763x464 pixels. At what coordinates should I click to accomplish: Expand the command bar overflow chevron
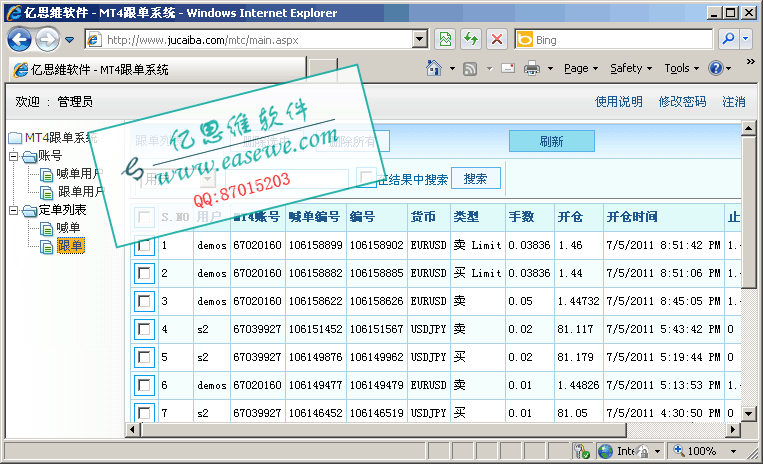tap(750, 62)
